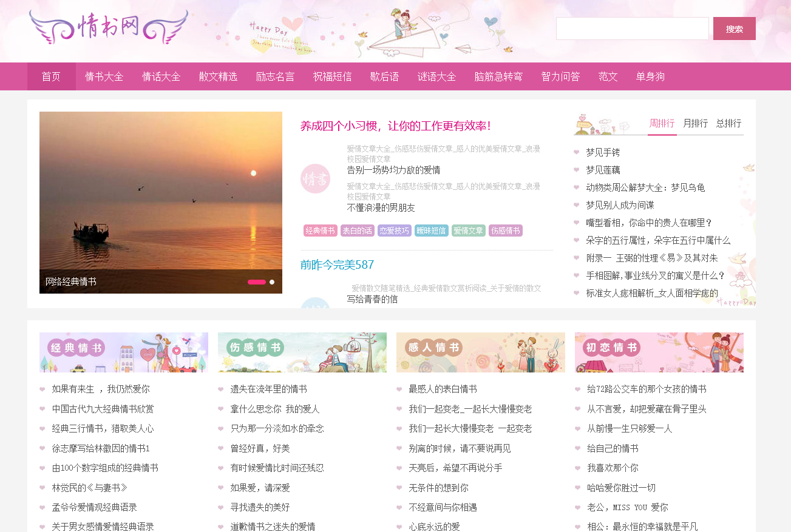This screenshot has width=791, height=532.
Task: Open 动物类周公解梦大全:梦见乌龟
Action: coord(645,187)
